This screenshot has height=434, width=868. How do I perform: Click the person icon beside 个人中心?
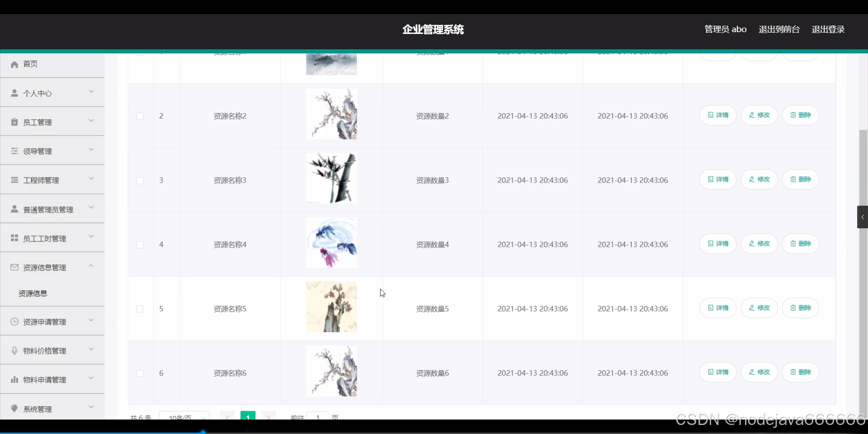14,93
